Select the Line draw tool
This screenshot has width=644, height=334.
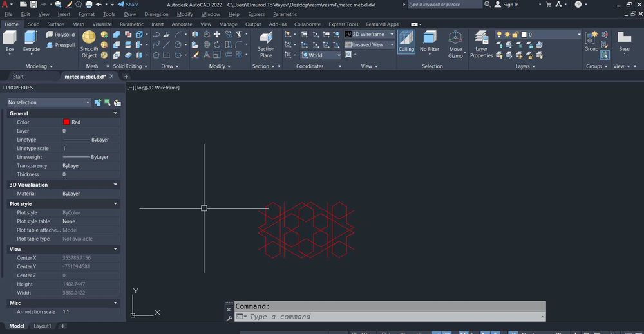(166, 44)
